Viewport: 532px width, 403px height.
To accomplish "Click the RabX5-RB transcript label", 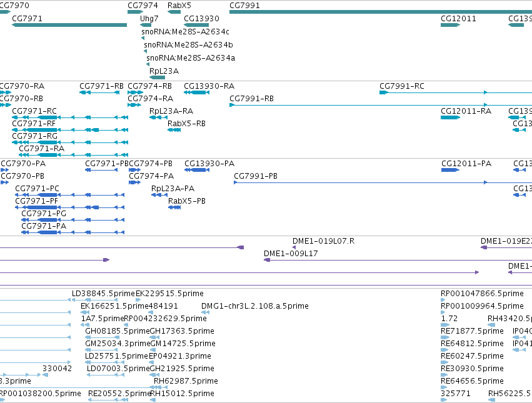I will point(187,124).
